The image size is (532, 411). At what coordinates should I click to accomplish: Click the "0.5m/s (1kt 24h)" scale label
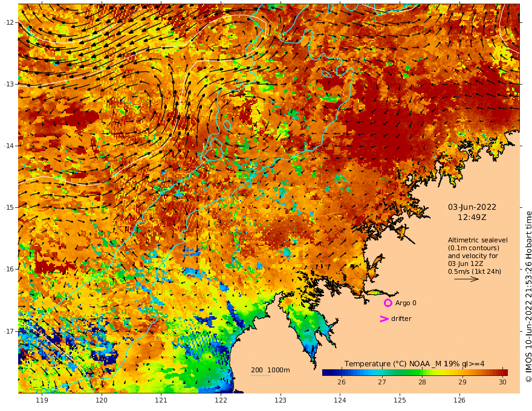click(475, 271)
